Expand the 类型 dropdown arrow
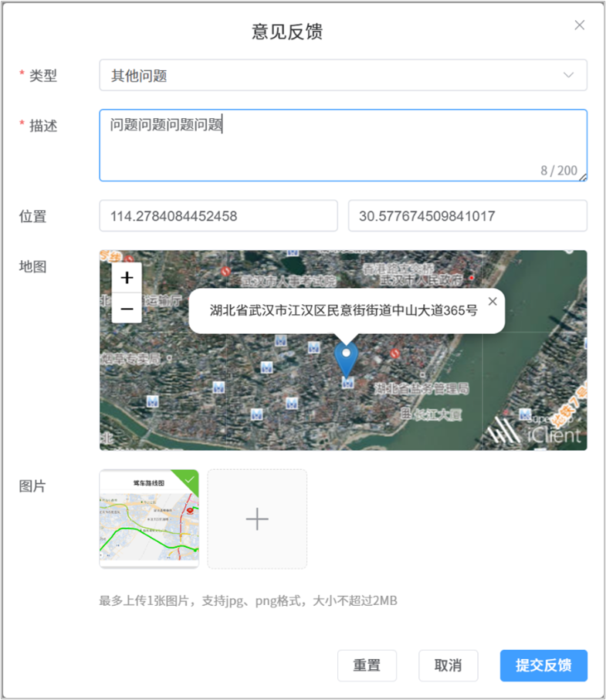The image size is (606, 700). 569,76
